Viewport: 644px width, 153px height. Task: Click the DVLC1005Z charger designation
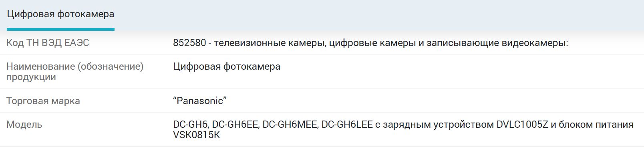[522, 125]
